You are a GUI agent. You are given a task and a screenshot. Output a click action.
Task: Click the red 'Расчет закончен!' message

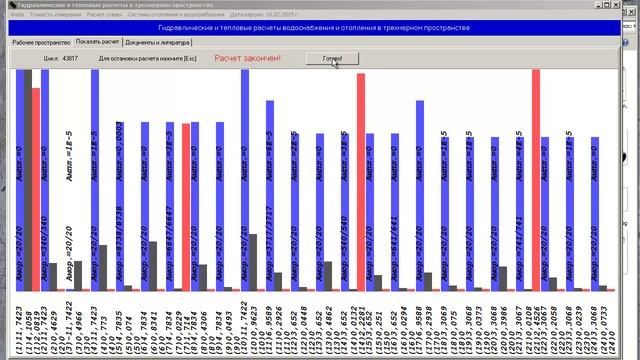coord(247,58)
